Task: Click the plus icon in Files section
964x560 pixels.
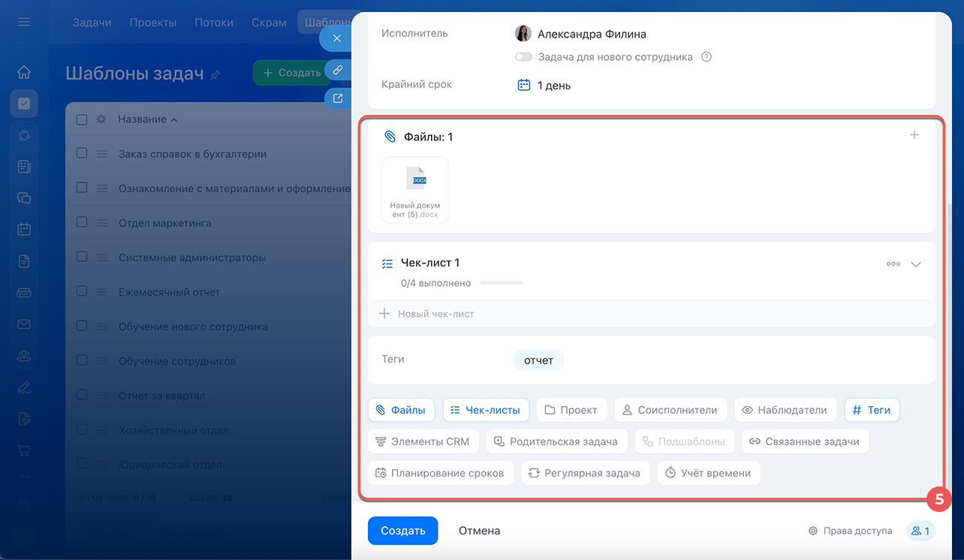Action: (914, 135)
